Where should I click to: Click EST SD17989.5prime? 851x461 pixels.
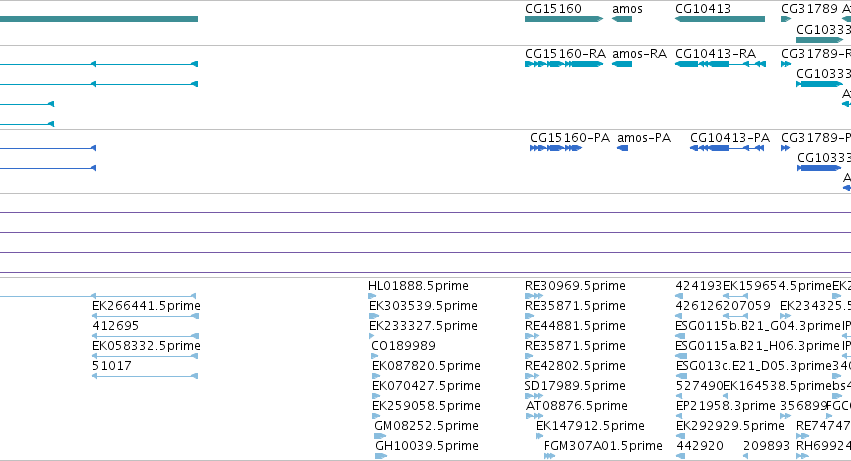[575, 386]
